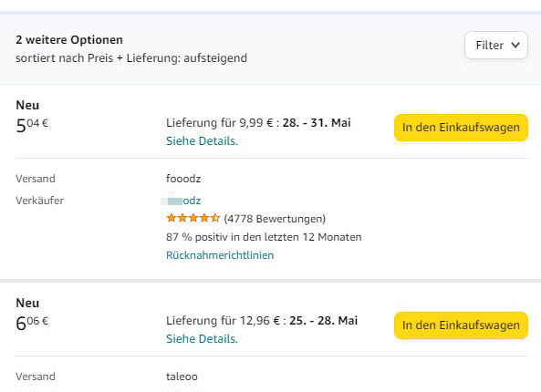The height and width of the screenshot is (392, 541).
Task: Click delivery dates 25. - 28. Mai
Action: point(323,321)
